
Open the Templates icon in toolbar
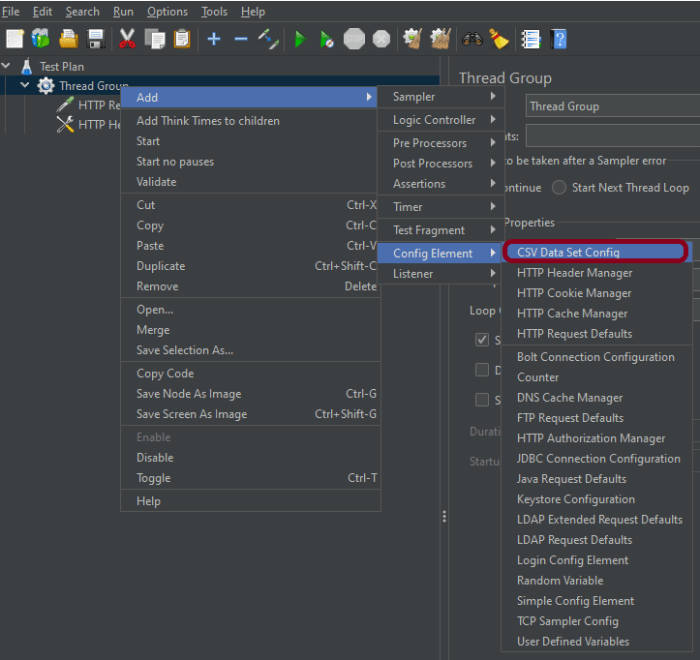click(x=41, y=39)
